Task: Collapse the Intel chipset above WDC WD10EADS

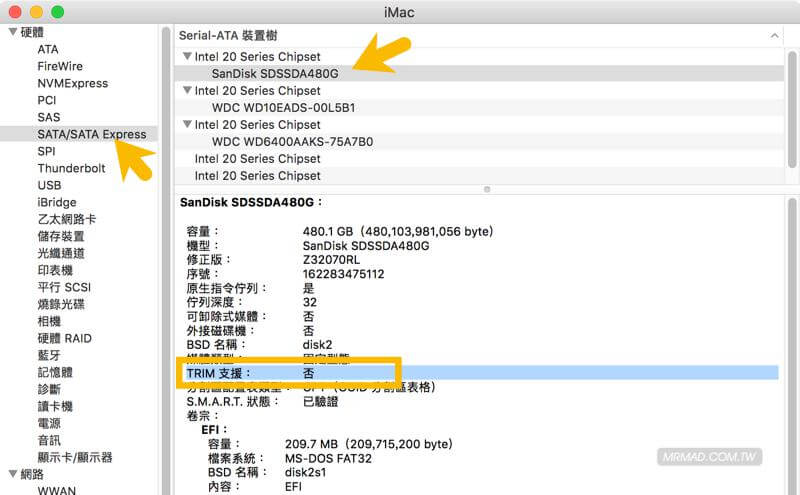Action: point(187,91)
